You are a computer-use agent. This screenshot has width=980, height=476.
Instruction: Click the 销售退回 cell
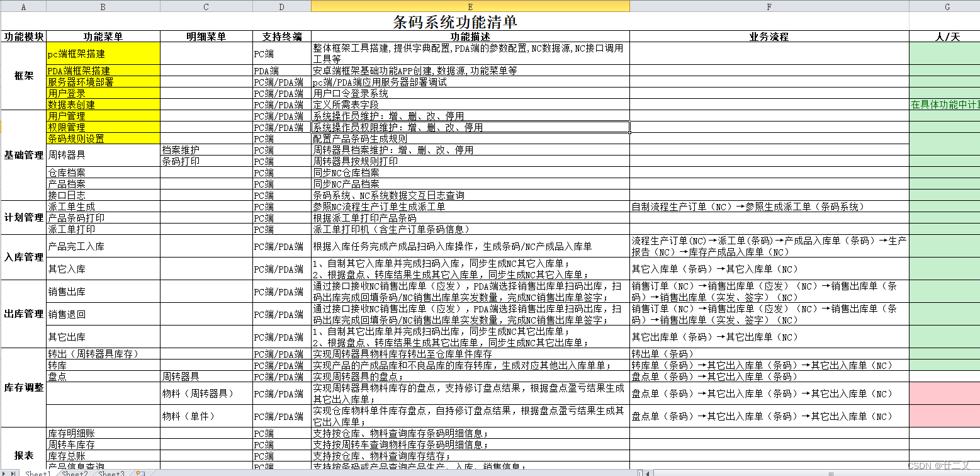click(x=103, y=314)
